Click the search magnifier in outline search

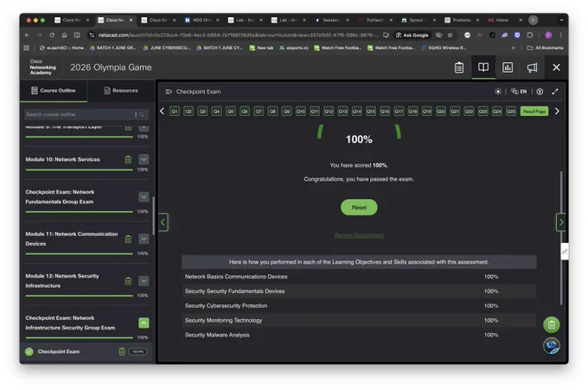coord(142,114)
